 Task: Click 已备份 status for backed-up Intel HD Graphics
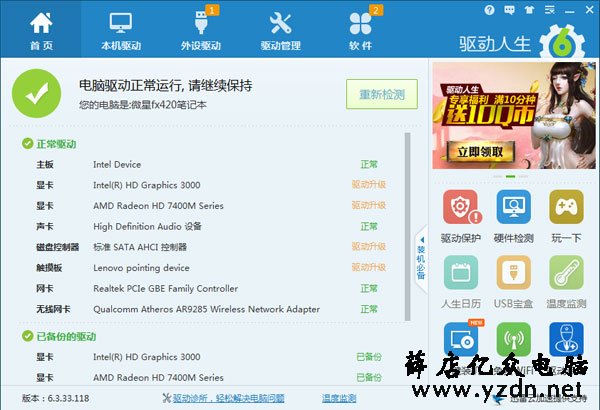pos(368,357)
